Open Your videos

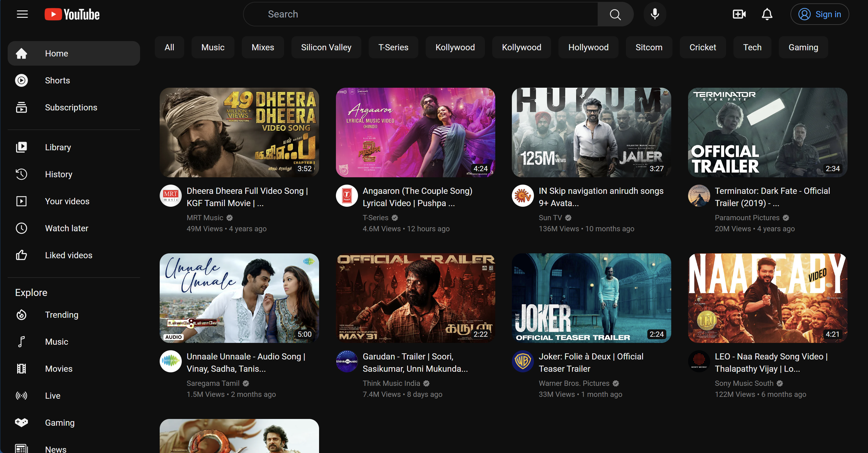74,201
